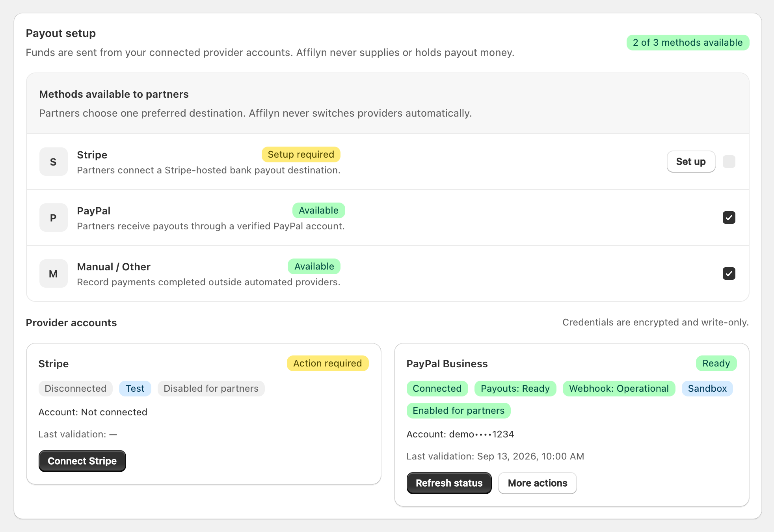Refresh status of PayPal Business account

(x=449, y=483)
